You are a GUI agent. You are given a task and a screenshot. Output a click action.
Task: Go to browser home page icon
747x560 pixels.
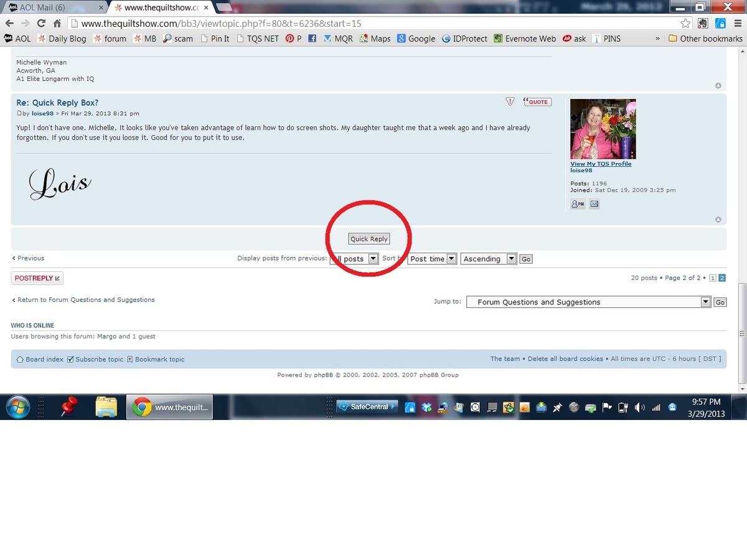coord(57,24)
